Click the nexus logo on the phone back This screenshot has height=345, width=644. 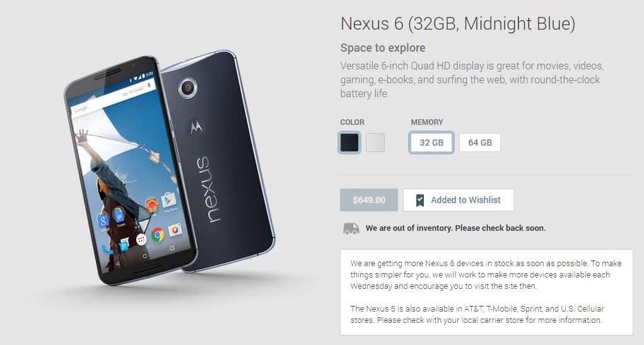coord(208,190)
